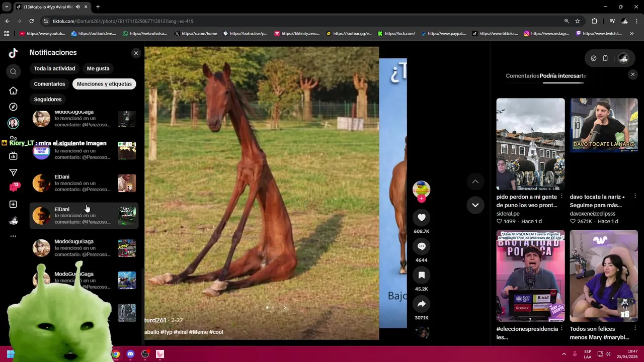Click the #Meme hashtag in caption
Screen dimensions: 644x362
click(x=198, y=332)
